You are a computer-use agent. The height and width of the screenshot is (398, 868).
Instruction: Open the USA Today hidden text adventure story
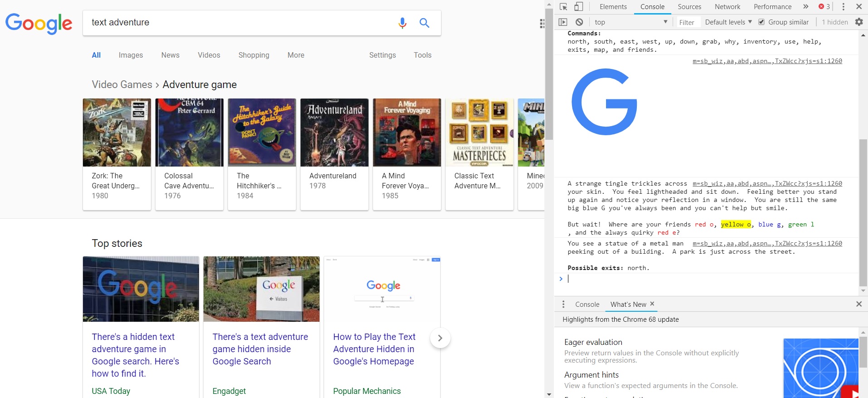tap(136, 355)
